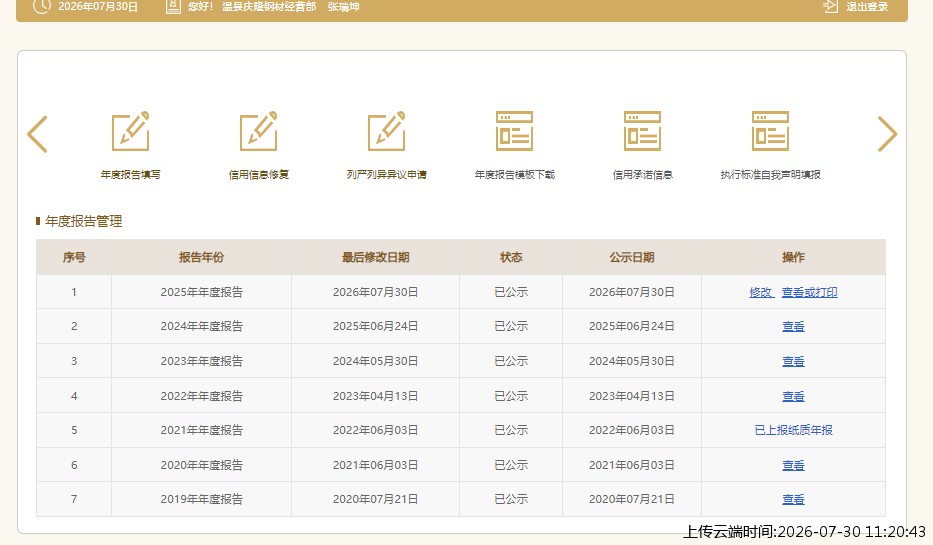
Task: Click publication date 2022年06月03日
Action: (632, 430)
